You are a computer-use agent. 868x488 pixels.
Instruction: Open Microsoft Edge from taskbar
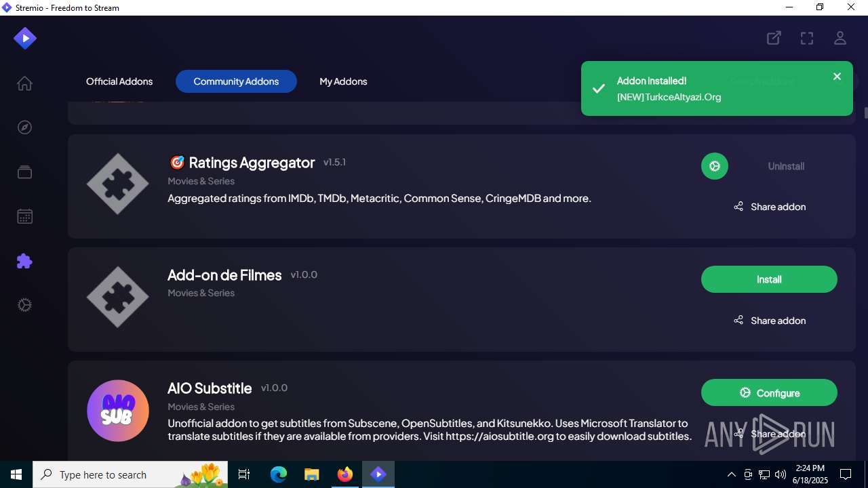(x=279, y=474)
